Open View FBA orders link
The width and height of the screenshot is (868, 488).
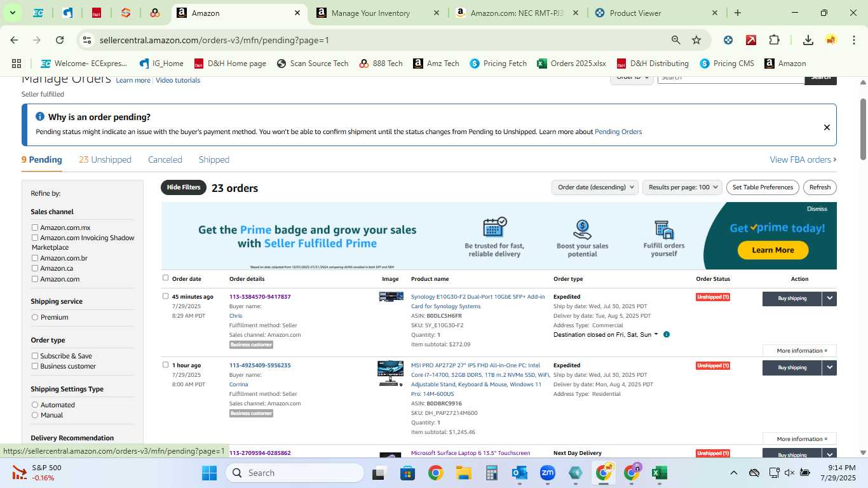(803, 159)
